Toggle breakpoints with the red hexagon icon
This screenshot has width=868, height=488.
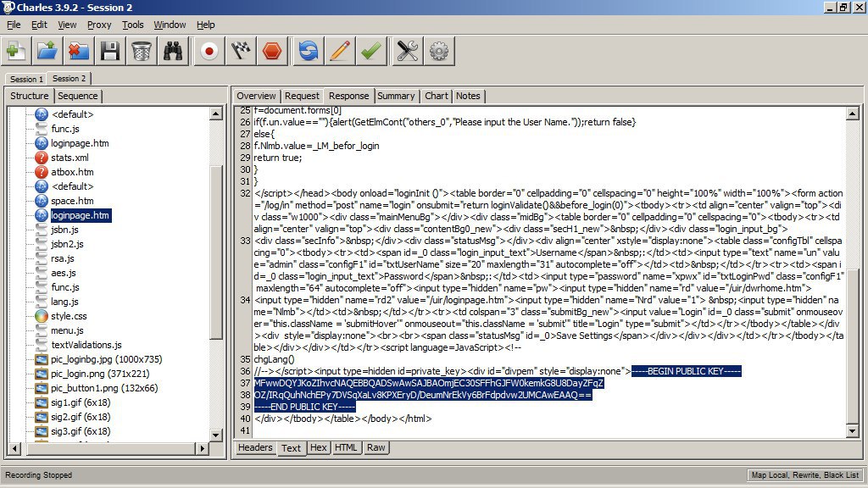[x=272, y=52]
